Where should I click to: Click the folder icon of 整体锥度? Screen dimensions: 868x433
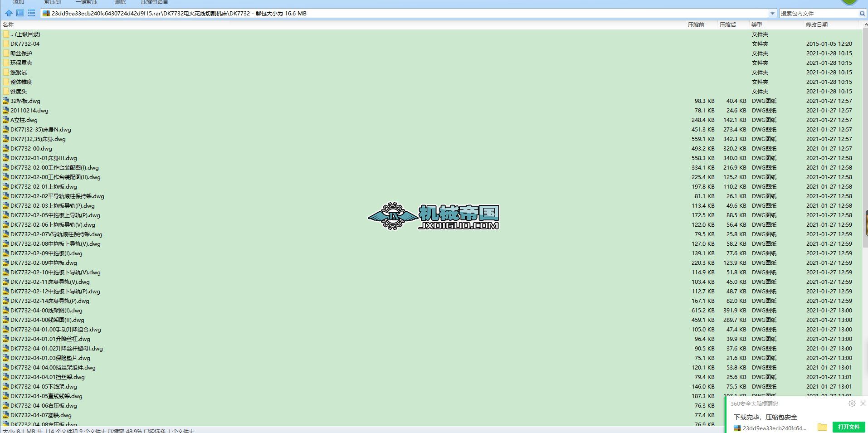click(6, 82)
